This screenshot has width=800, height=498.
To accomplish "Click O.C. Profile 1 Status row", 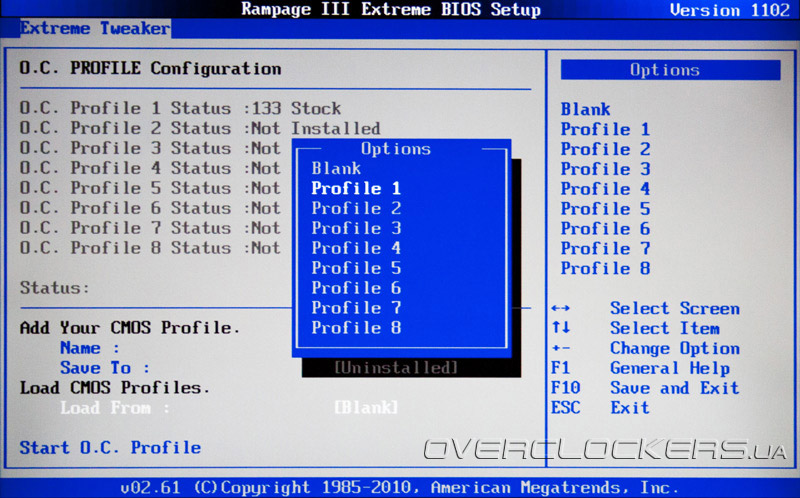I will (180, 108).
